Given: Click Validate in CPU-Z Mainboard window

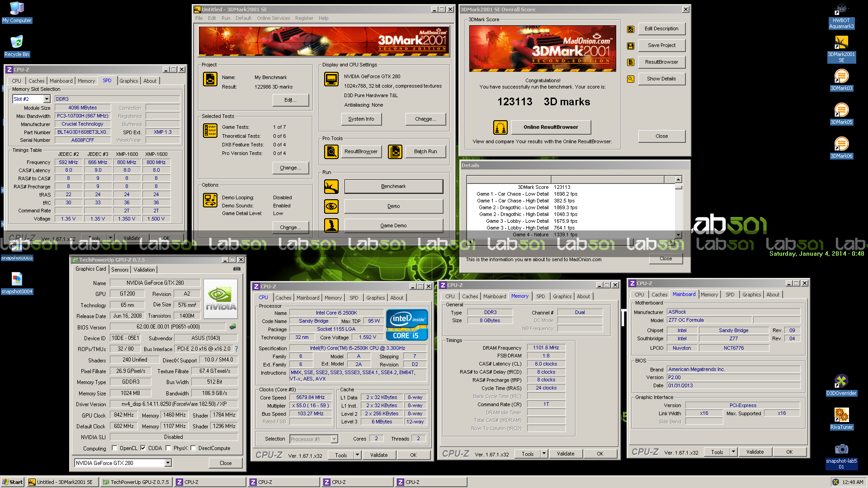Looking at the screenshot, I should click(x=755, y=452).
